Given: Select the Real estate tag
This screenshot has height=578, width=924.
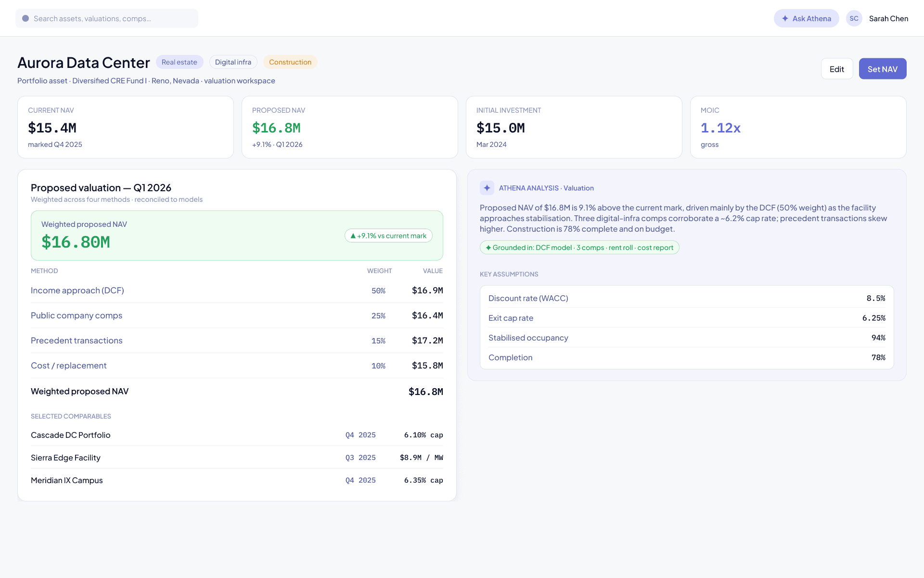Looking at the screenshot, I should pos(180,62).
